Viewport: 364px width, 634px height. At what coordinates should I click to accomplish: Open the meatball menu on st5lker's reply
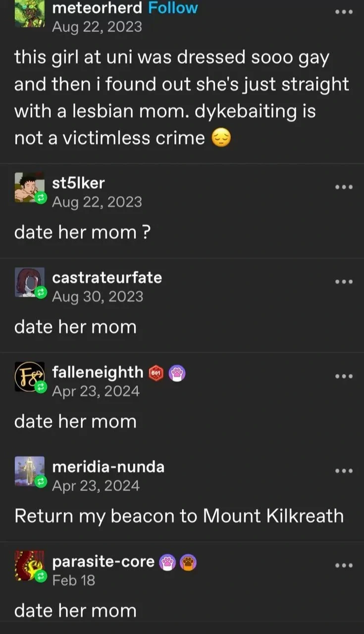pyautogui.click(x=343, y=187)
